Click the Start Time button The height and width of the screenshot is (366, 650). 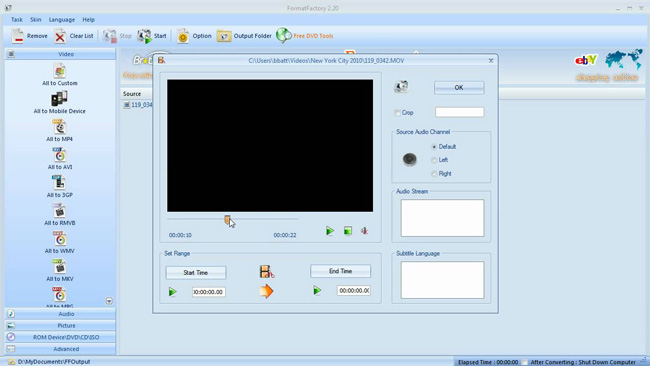click(x=196, y=272)
